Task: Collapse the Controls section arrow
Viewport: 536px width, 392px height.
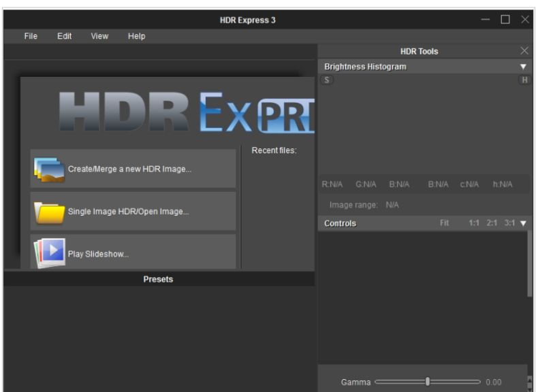Action: pos(523,223)
